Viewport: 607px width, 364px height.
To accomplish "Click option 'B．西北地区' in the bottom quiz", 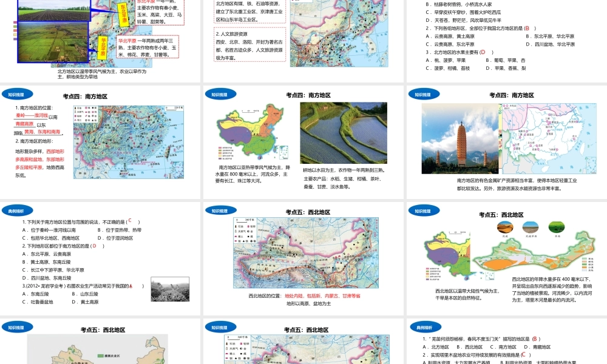I will (470, 348).
